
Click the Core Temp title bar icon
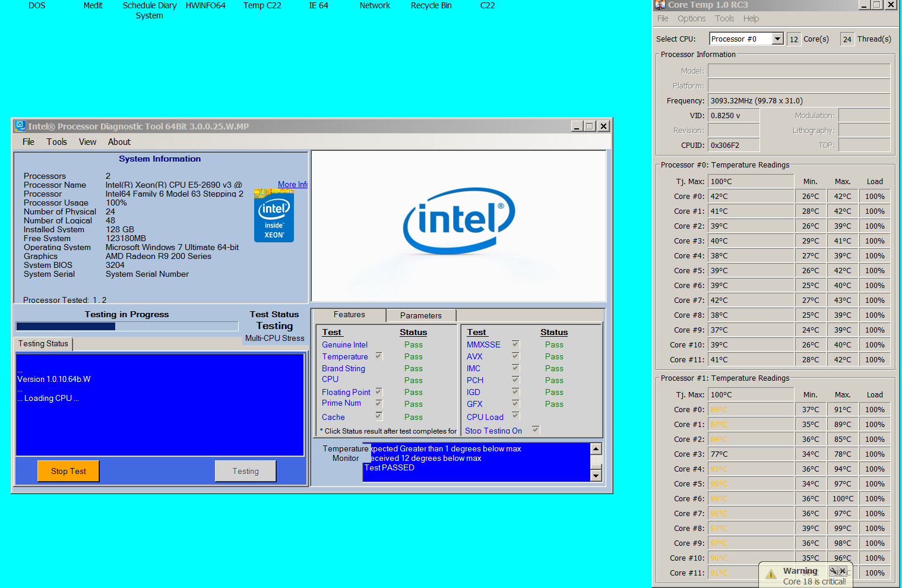tap(660, 5)
